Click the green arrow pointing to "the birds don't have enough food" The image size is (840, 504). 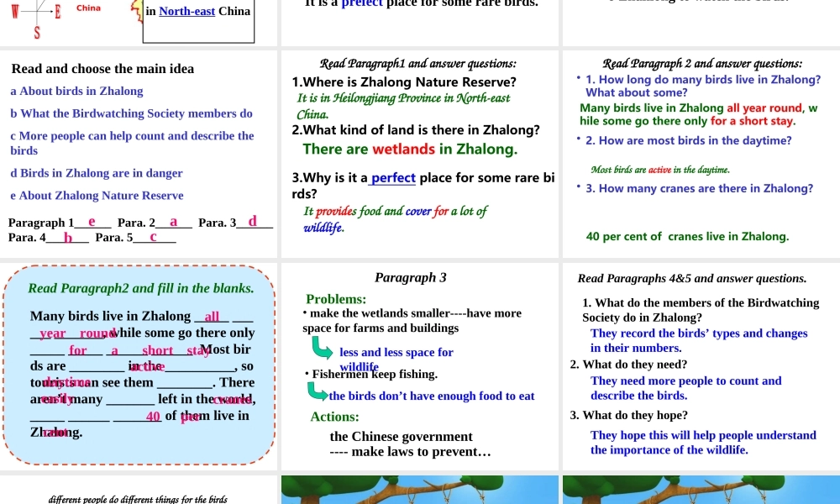318,391
